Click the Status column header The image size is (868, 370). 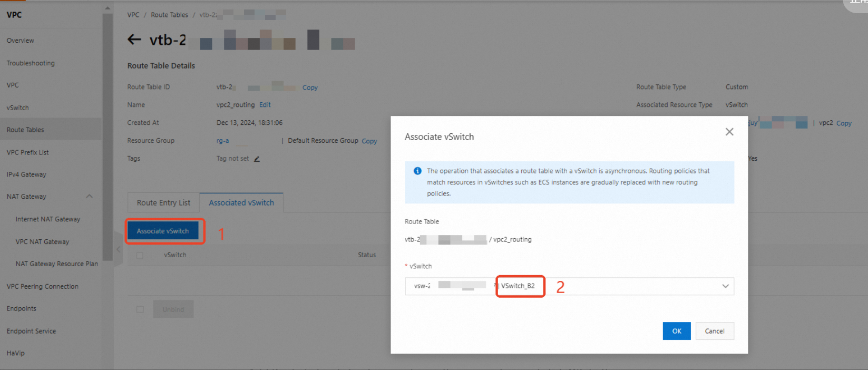(367, 255)
